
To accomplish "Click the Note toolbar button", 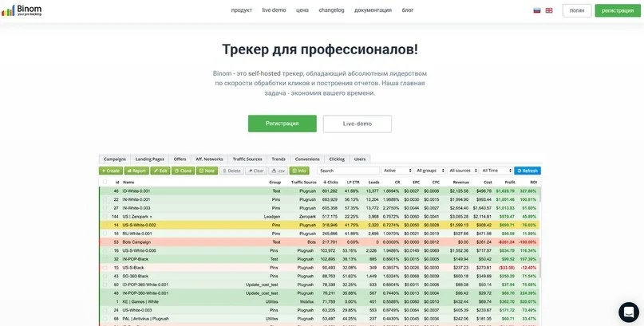I will coord(207,171).
